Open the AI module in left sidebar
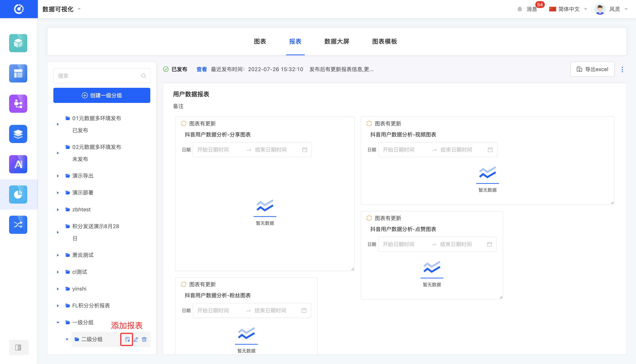636x364 pixels. (x=18, y=164)
